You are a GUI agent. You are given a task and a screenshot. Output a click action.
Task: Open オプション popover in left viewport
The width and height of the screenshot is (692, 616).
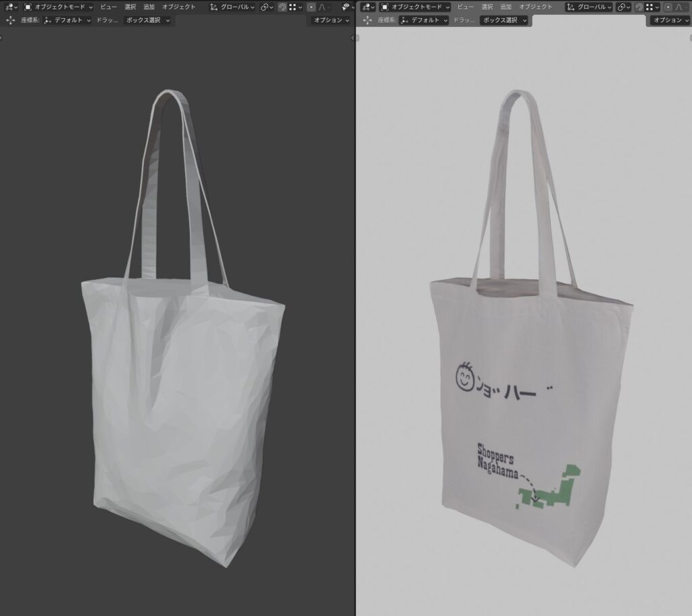pos(331,20)
